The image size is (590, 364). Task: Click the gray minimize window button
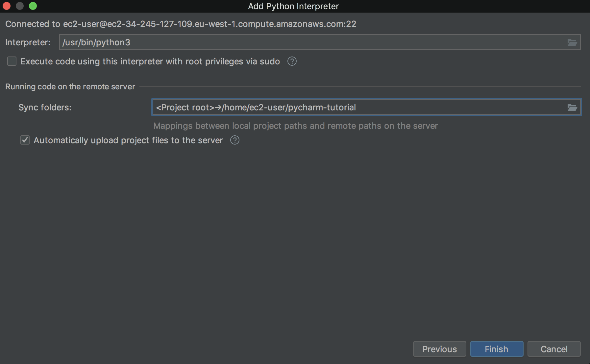(20, 6)
